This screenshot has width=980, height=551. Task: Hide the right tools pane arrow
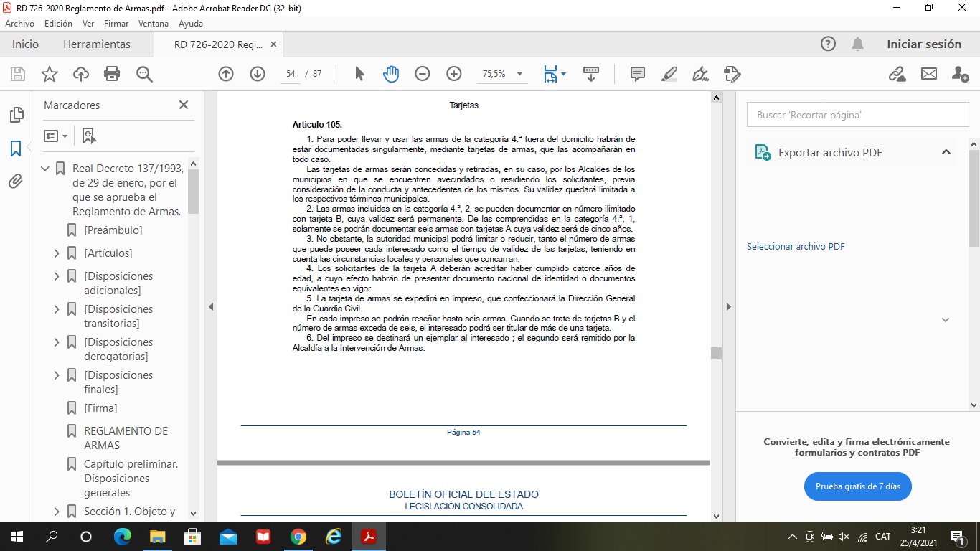point(728,307)
